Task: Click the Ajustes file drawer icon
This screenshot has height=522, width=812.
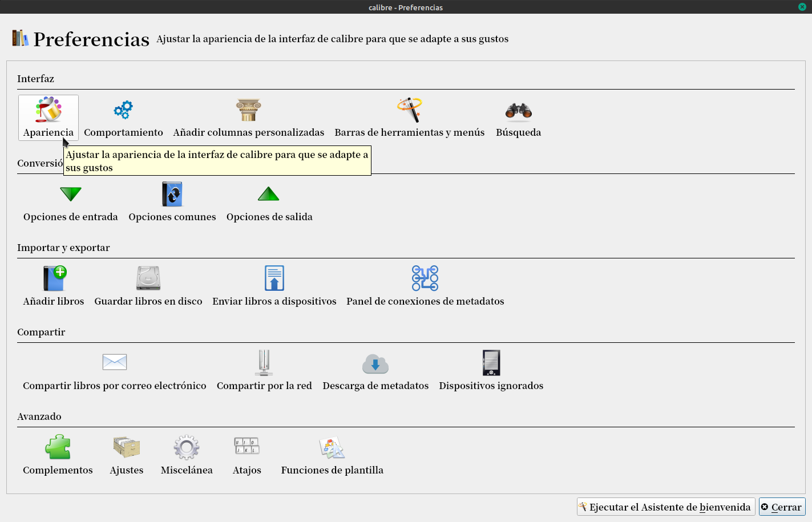Action: [127, 447]
